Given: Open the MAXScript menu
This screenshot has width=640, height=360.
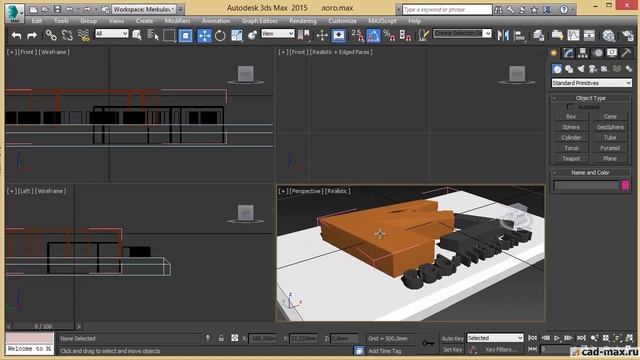Looking at the screenshot, I should pyautogui.click(x=382, y=21).
